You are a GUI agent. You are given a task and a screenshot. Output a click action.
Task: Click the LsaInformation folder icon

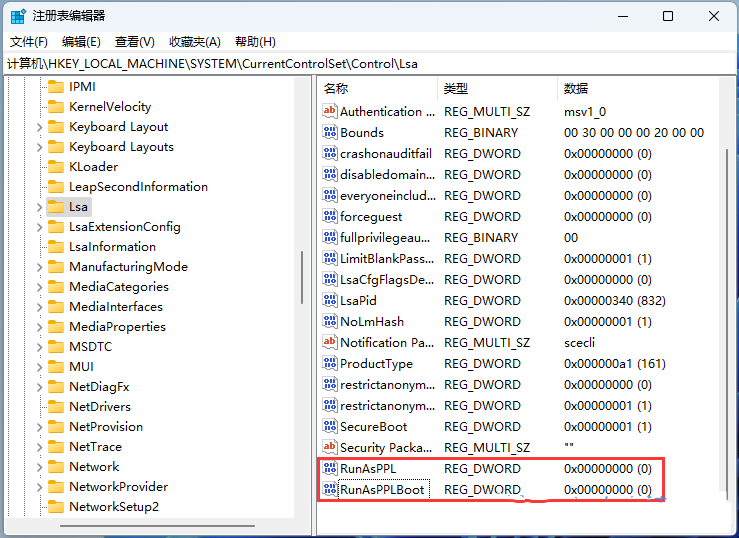[x=56, y=247]
